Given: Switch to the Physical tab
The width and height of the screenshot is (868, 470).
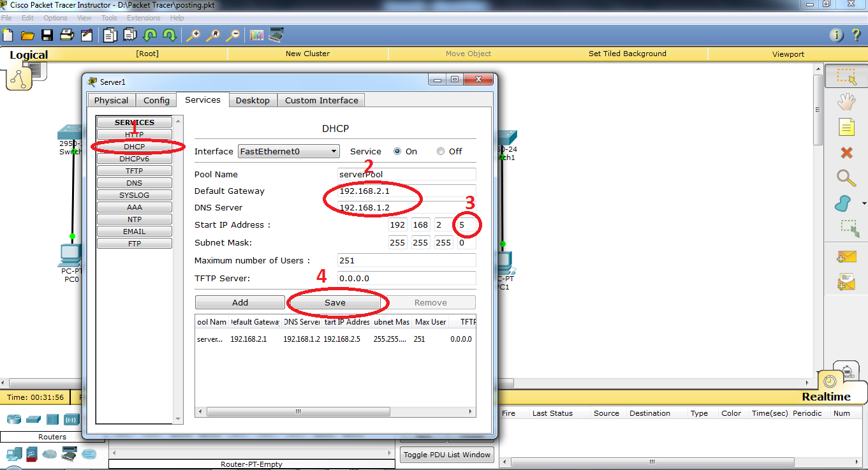Looking at the screenshot, I should pyautogui.click(x=112, y=100).
